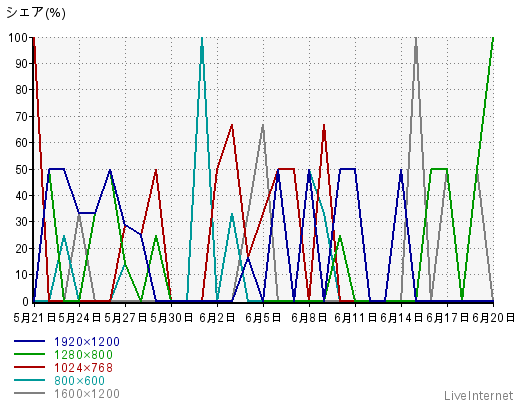
Task: Click the LiveInternet watermark text
Action: pos(478,396)
